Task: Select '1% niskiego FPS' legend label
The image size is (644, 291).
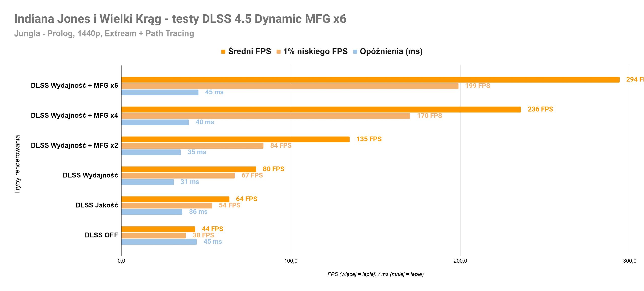Action: (x=315, y=51)
